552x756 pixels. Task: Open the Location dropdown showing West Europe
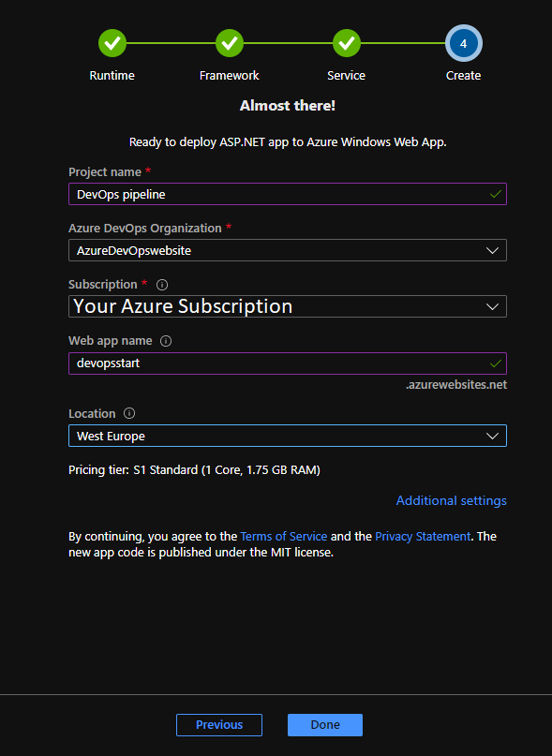coord(288,436)
